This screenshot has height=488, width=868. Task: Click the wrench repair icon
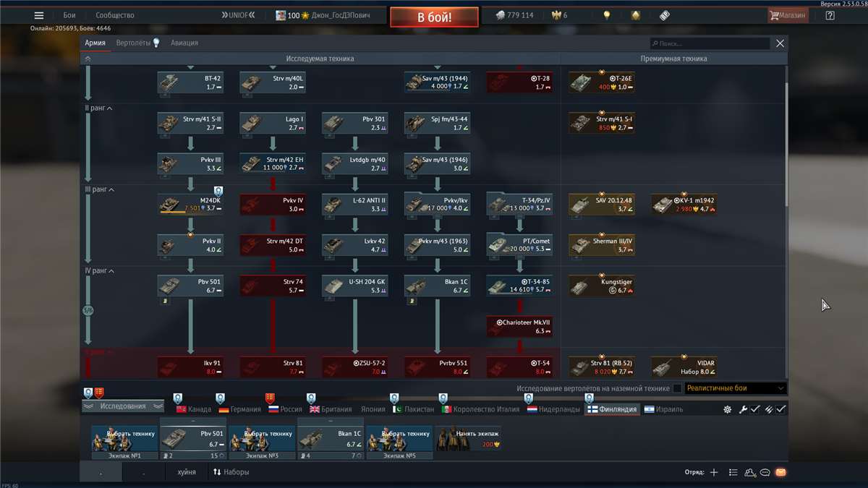(744, 408)
